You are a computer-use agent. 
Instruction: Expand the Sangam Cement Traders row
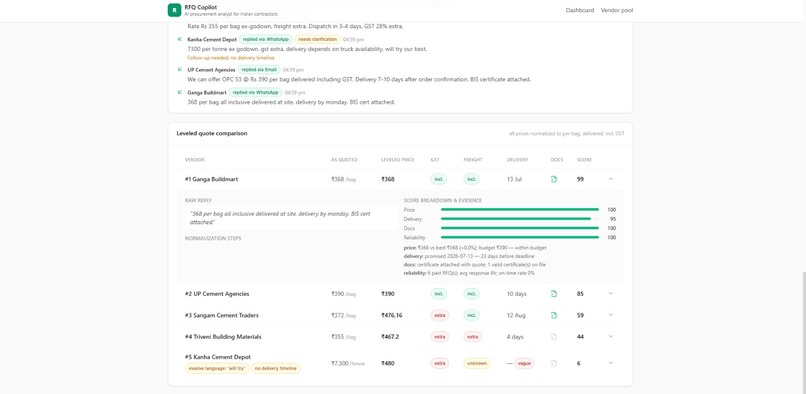click(611, 315)
